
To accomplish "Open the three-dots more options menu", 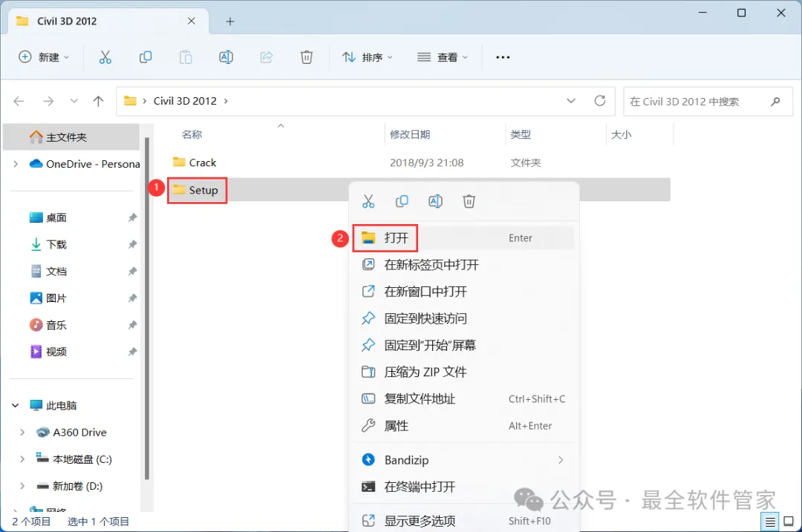I will (x=503, y=57).
